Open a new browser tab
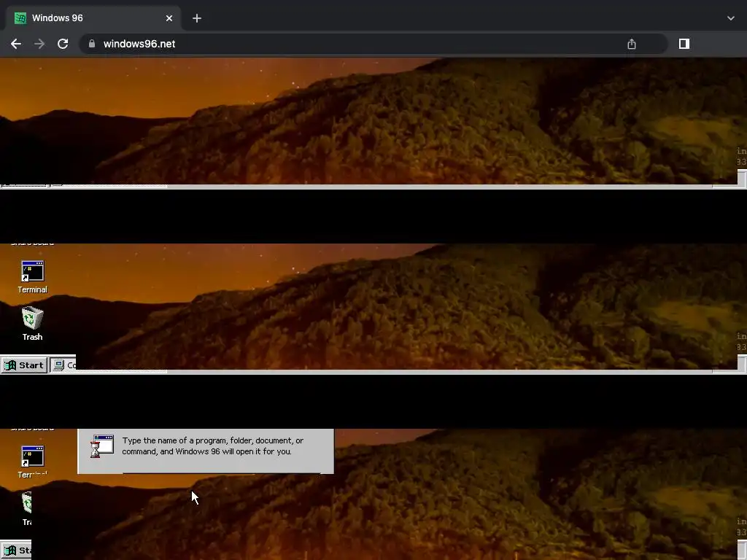747x560 pixels. [x=197, y=18]
